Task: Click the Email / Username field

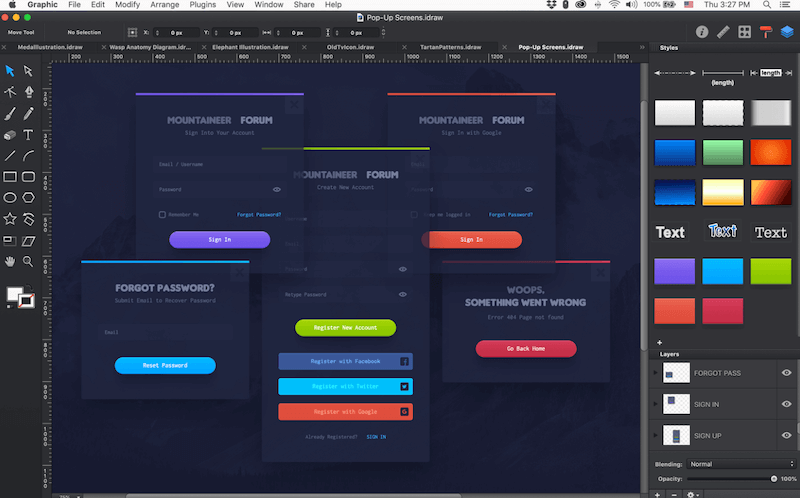Action: [220, 164]
